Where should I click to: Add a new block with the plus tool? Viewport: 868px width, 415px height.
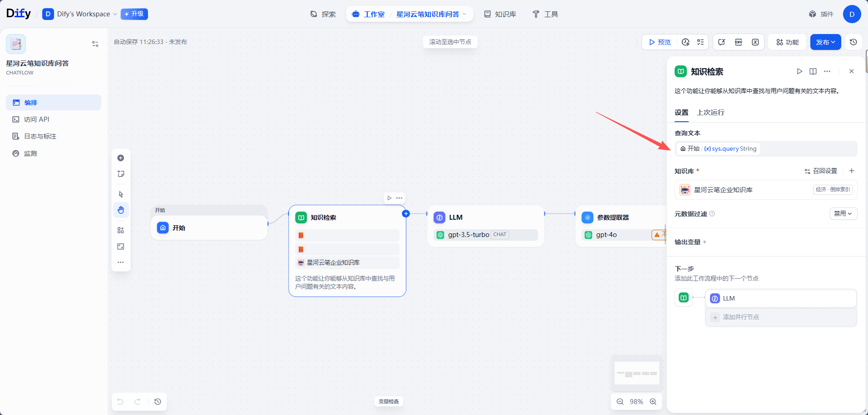(x=121, y=158)
